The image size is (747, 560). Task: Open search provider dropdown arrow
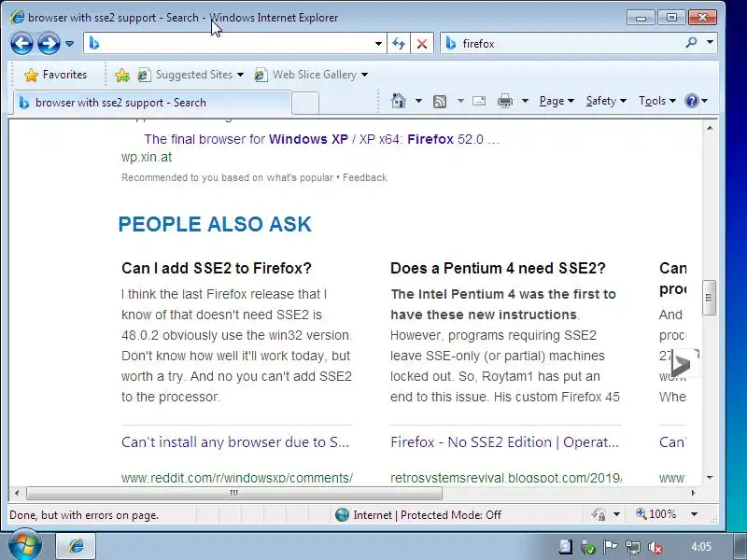tap(710, 43)
